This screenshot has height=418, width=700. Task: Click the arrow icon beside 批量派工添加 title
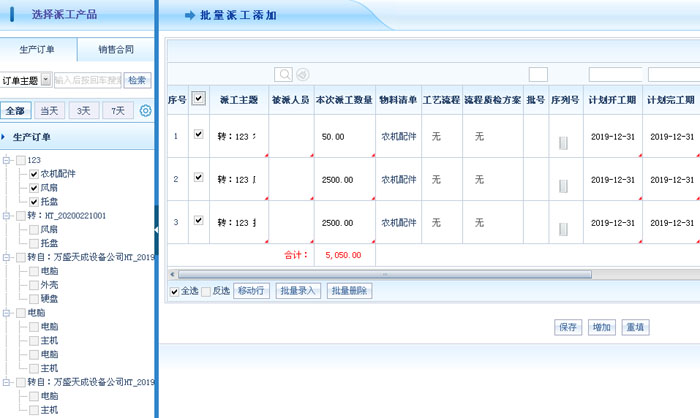pyautogui.click(x=190, y=17)
